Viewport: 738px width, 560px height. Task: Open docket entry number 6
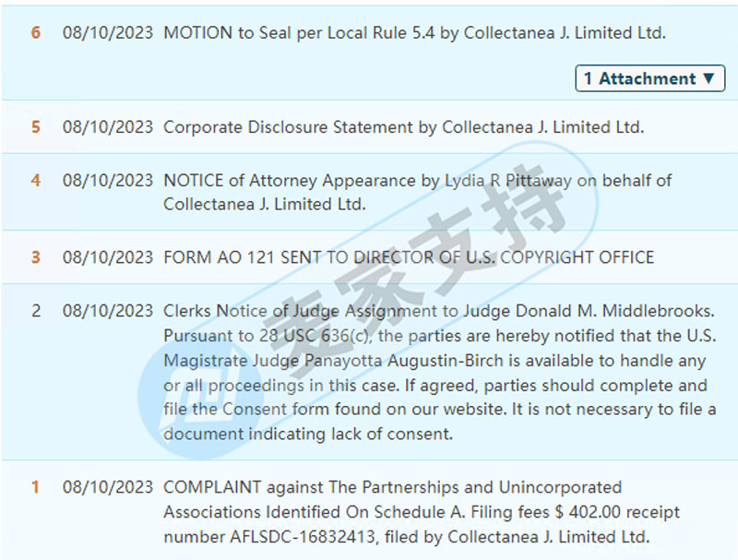click(x=36, y=32)
